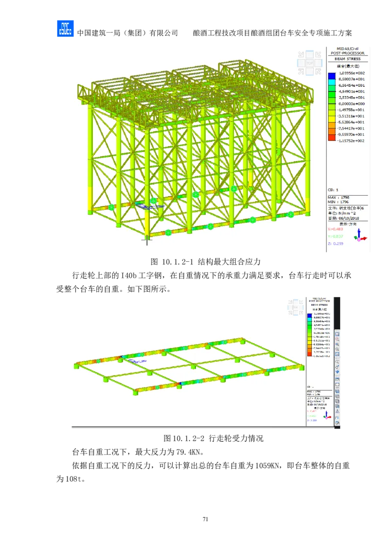
Task: Click the TOP face of upper view cube
Action: (310, 63)
